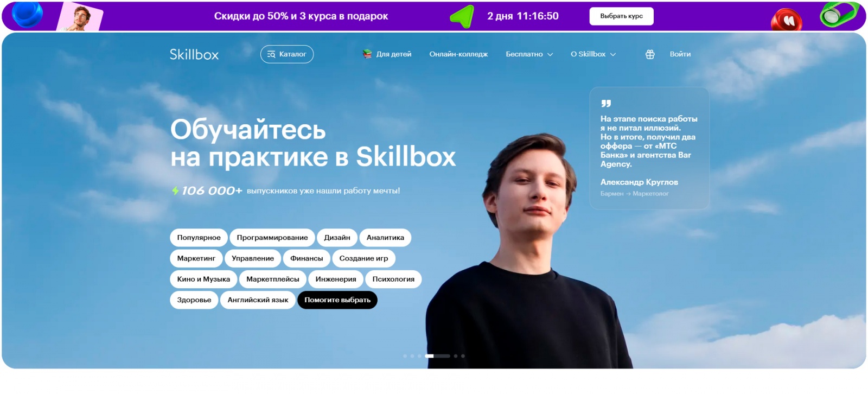Viewport: 868px width, 394px height.
Task: Click the red quote-bubble banner icon
Action: tap(786, 20)
